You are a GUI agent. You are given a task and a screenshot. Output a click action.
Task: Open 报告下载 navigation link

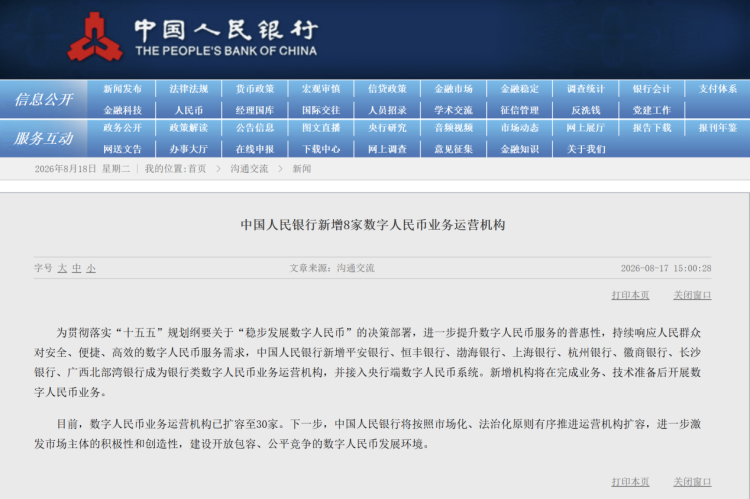pos(652,128)
